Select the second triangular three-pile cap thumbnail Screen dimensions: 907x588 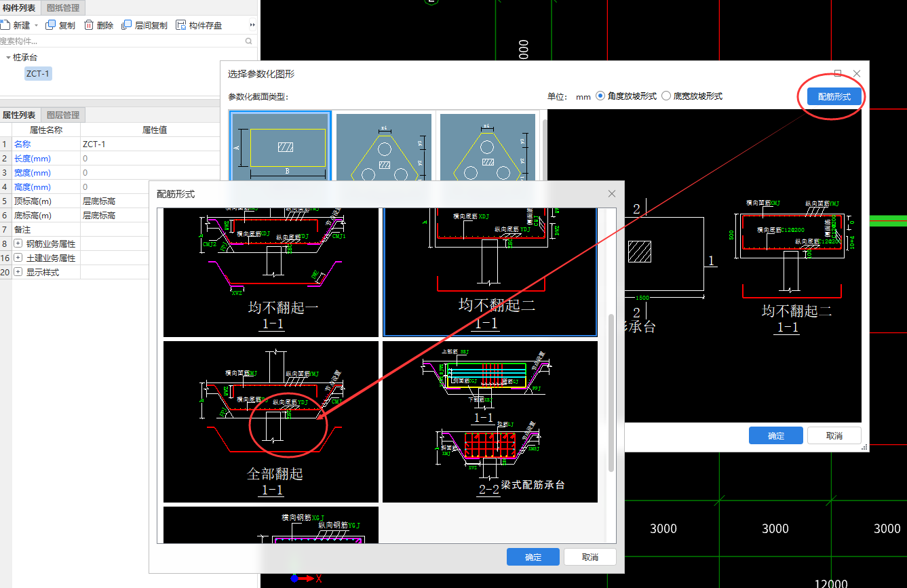[x=384, y=146]
